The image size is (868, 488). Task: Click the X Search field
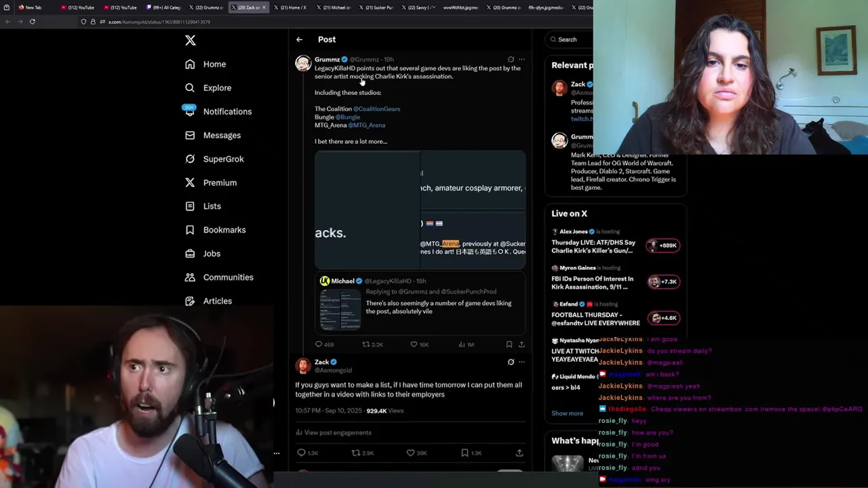tap(570, 39)
